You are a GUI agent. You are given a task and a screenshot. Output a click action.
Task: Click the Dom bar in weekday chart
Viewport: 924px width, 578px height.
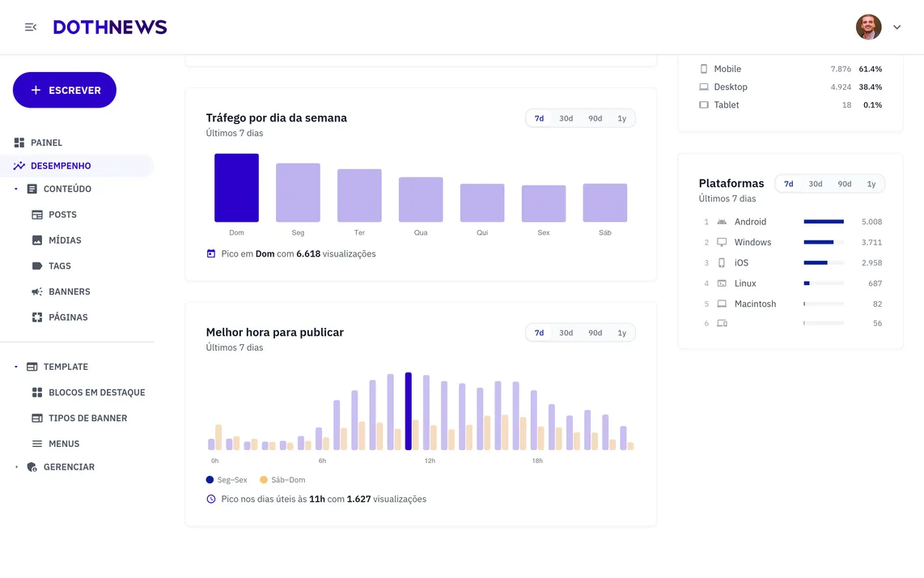(236, 188)
